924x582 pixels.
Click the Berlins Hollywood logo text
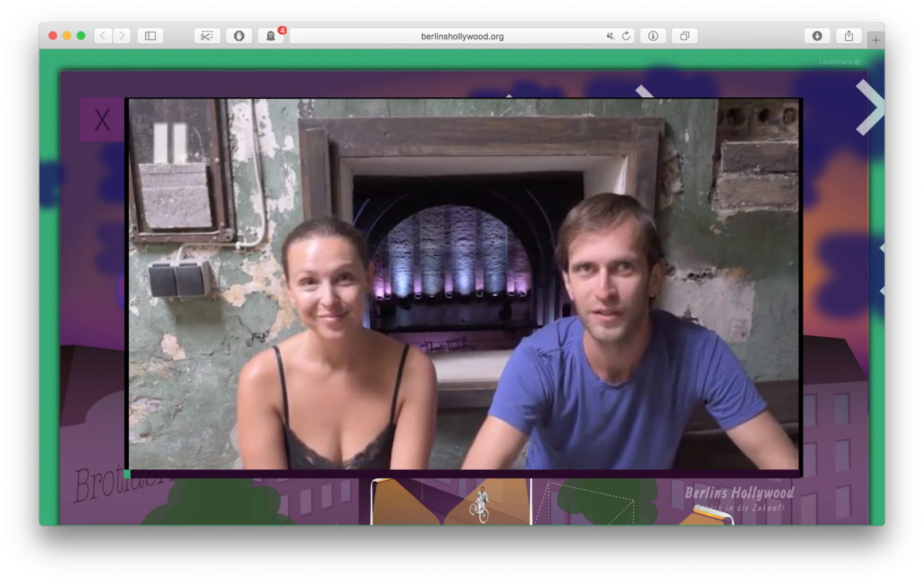(x=739, y=493)
